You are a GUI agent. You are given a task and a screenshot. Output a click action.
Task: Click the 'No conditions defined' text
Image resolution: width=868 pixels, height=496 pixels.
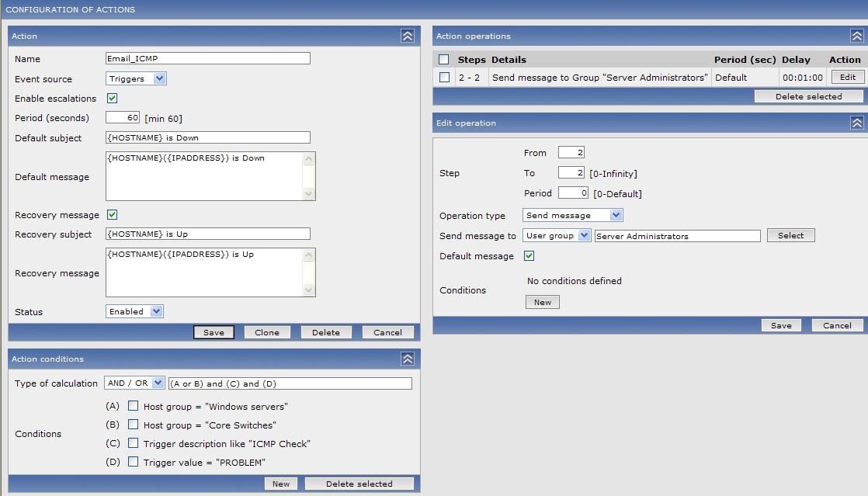pyautogui.click(x=574, y=281)
